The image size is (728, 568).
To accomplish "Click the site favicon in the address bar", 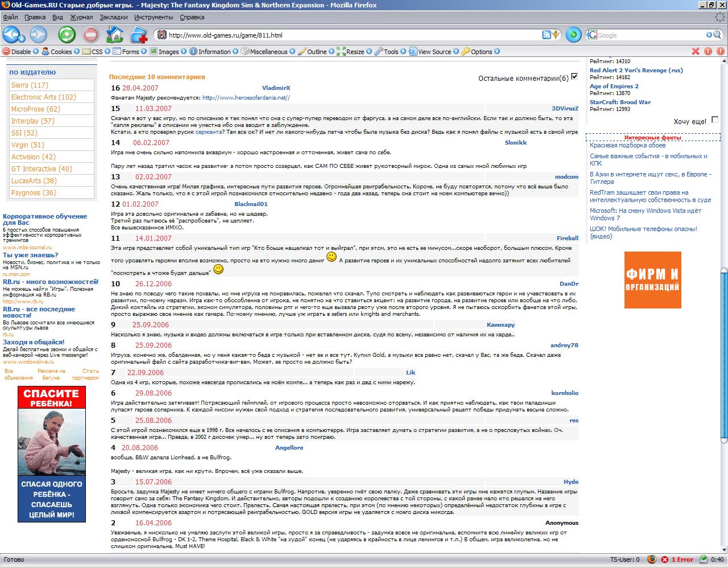I will [x=162, y=35].
